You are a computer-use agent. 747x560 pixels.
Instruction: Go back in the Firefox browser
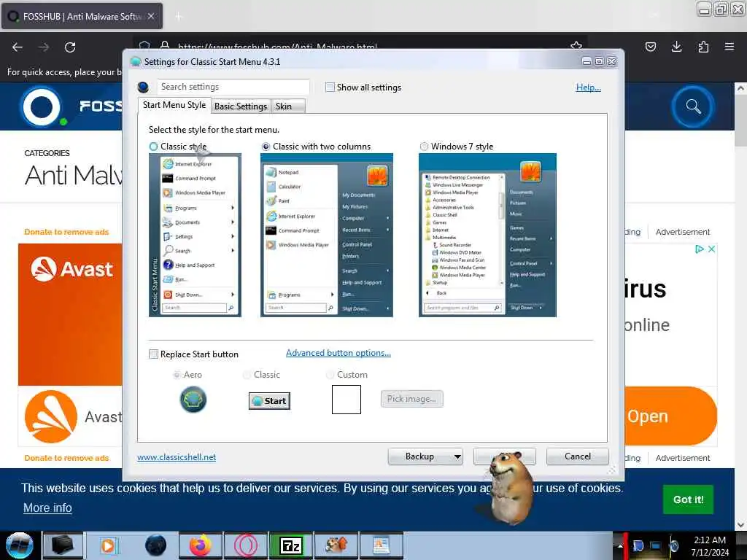click(18, 47)
